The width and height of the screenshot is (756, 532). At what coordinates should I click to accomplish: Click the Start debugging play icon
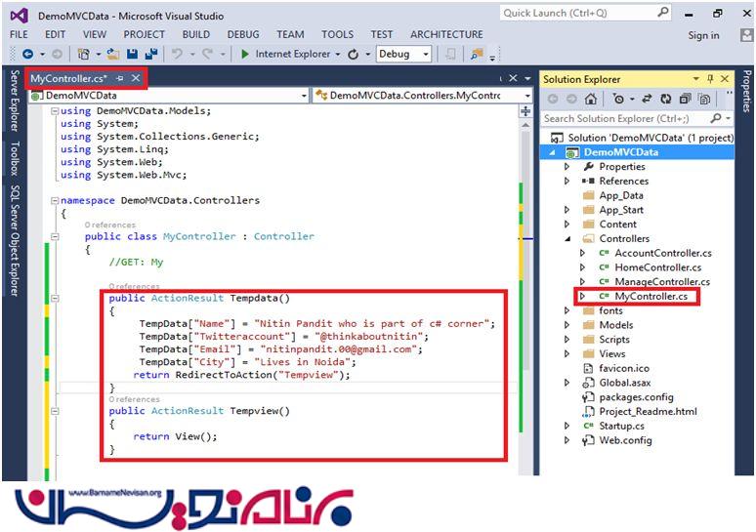click(x=245, y=55)
